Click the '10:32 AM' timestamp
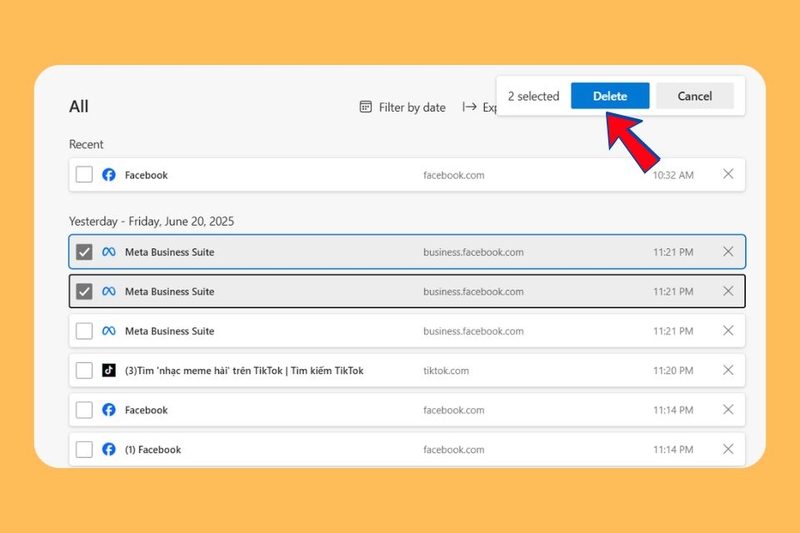The width and height of the screenshot is (800, 533). tap(673, 175)
